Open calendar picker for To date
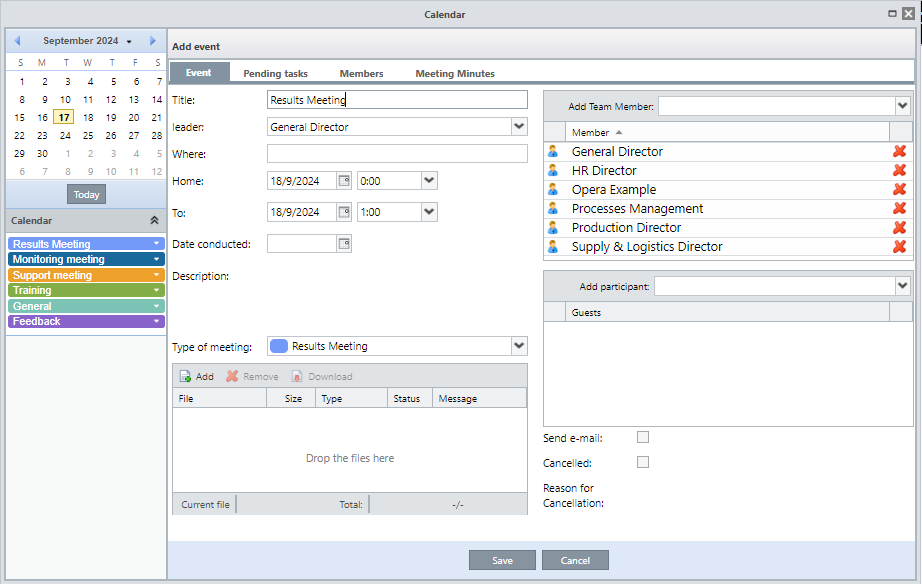The height and width of the screenshot is (584, 922). (344, 212)
